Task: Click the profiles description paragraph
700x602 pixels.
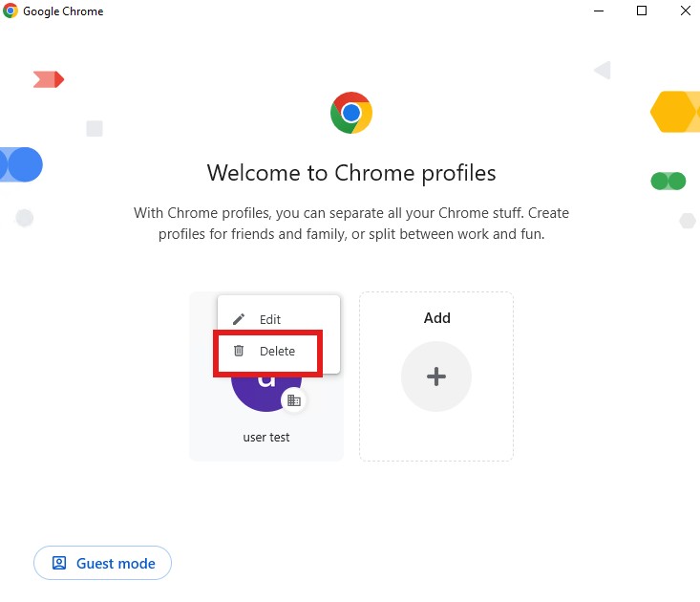Action: (351, 224)
